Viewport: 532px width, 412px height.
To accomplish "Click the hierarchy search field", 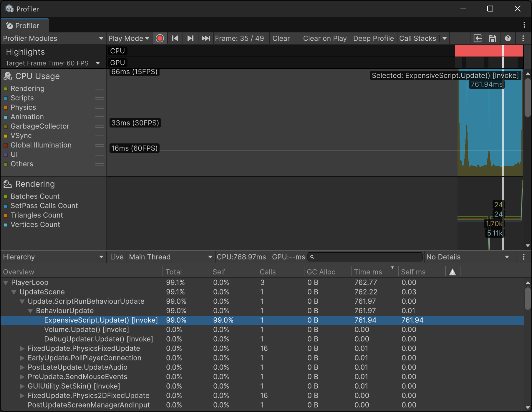I will pos(365,257).
